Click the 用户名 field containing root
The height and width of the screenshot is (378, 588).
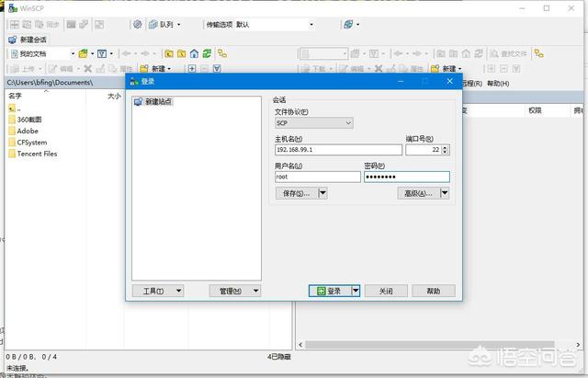click(318, 177)
